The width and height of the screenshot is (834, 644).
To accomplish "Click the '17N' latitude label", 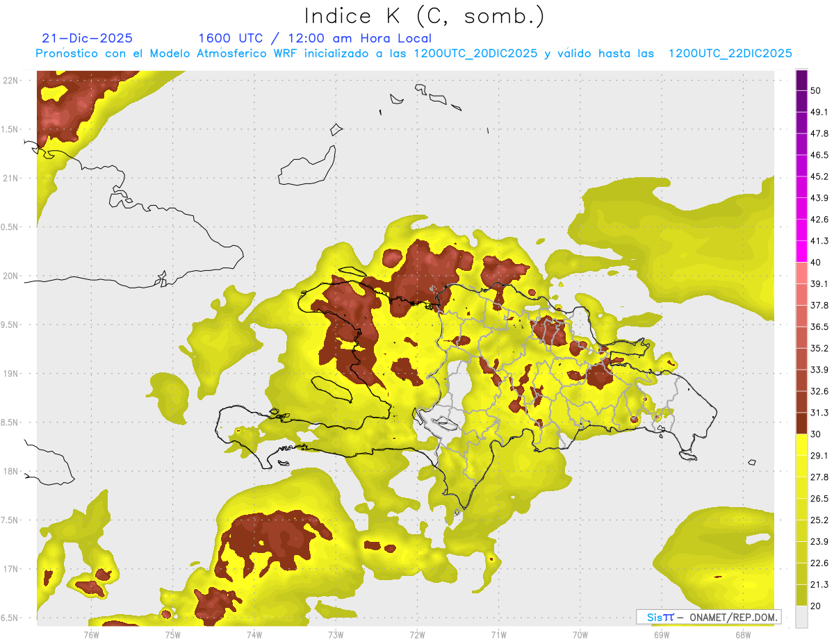I will point(10,569).
